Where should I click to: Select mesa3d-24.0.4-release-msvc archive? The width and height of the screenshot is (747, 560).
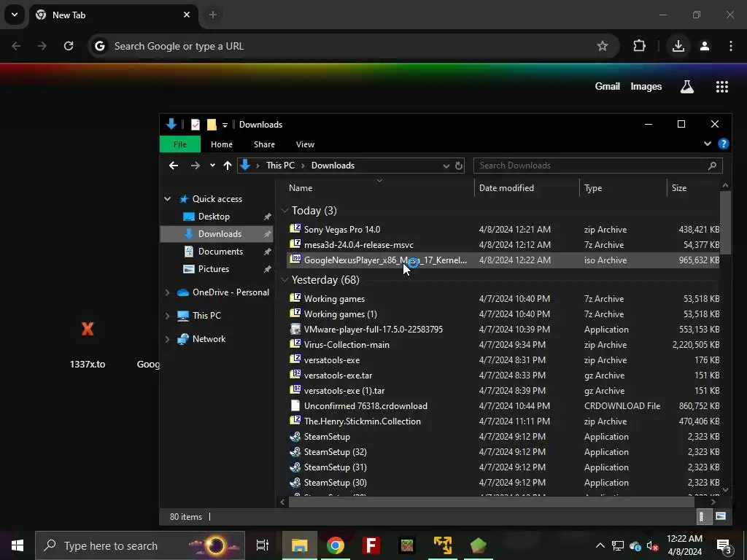(x=503, y=245)
